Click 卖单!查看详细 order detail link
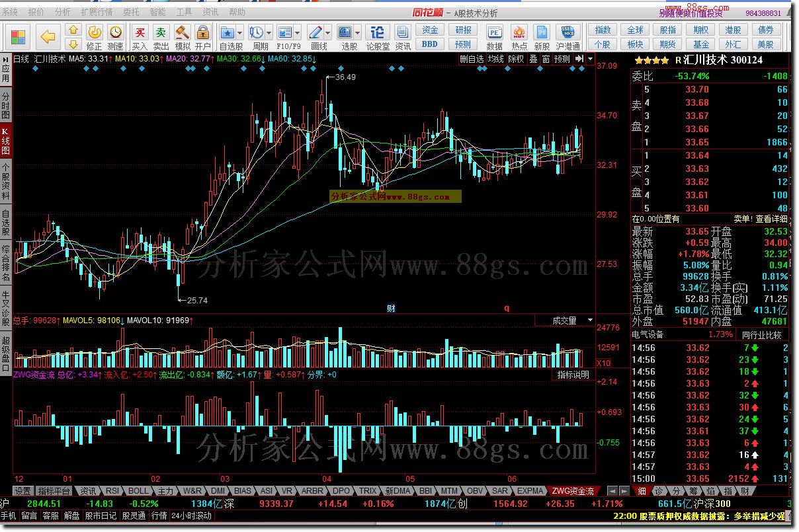The width and height of the screenshot is (799, 532). [x=761, y=219]
